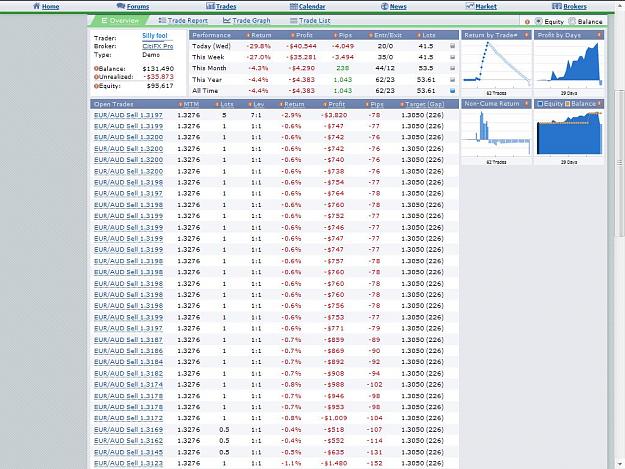Click the Return by Trade# line chart
Image resolution: width=625 pixels, height=469 pixels.
click(496, 65)
